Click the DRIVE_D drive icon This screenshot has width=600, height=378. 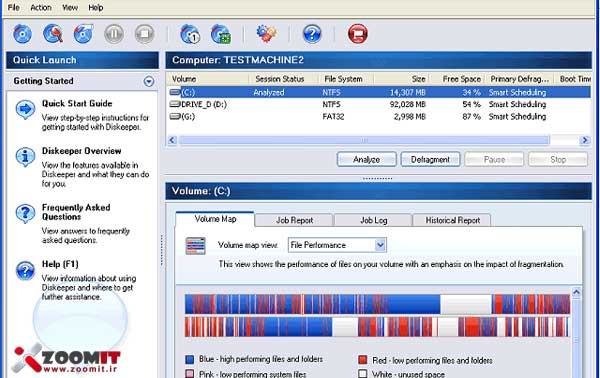175,104
